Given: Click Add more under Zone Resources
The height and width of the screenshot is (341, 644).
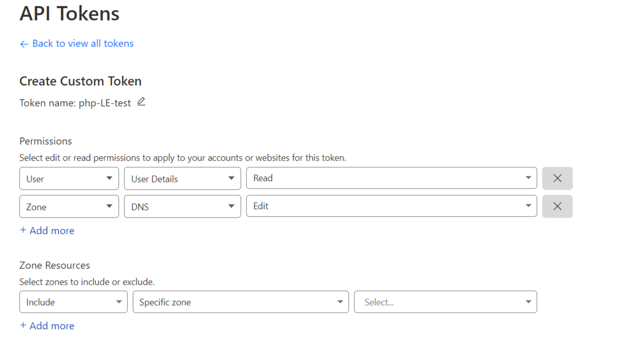Looking at the screenshot, I should tap(47, 325).
